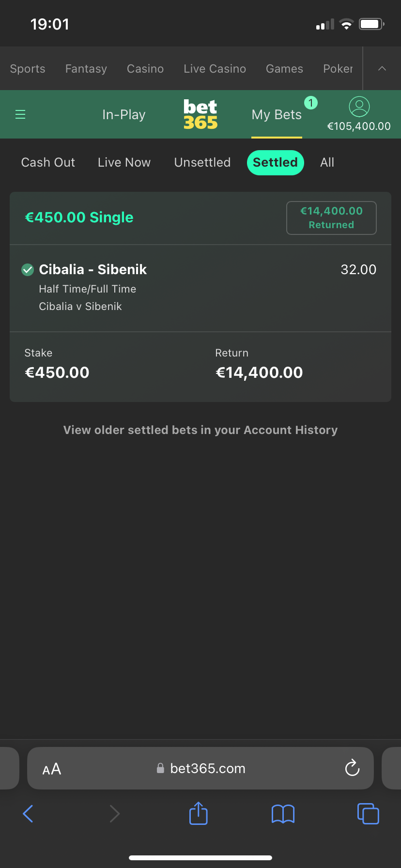Expand the €450.00 Single bet header

200,218
